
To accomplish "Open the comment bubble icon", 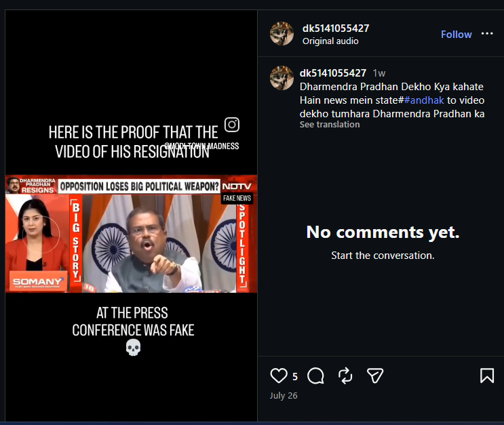I will (315, 376).
